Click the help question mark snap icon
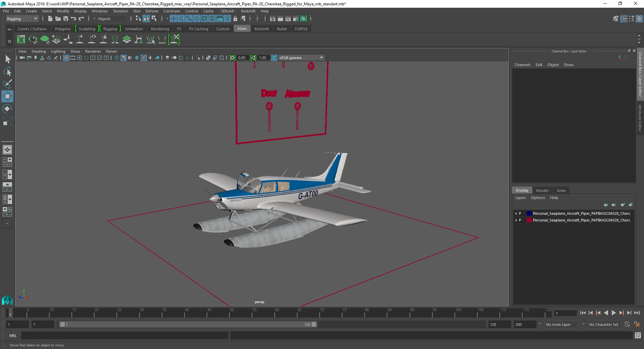This screenshot has height=349, width=644. click(x=227, y=19)
